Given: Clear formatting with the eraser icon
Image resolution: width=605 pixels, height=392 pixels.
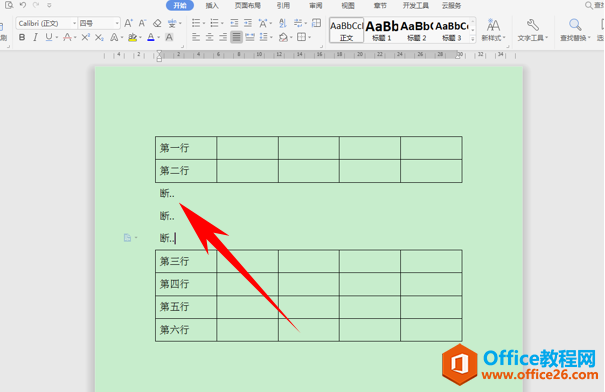Looking at the screenshot, I should pos(157,23).
